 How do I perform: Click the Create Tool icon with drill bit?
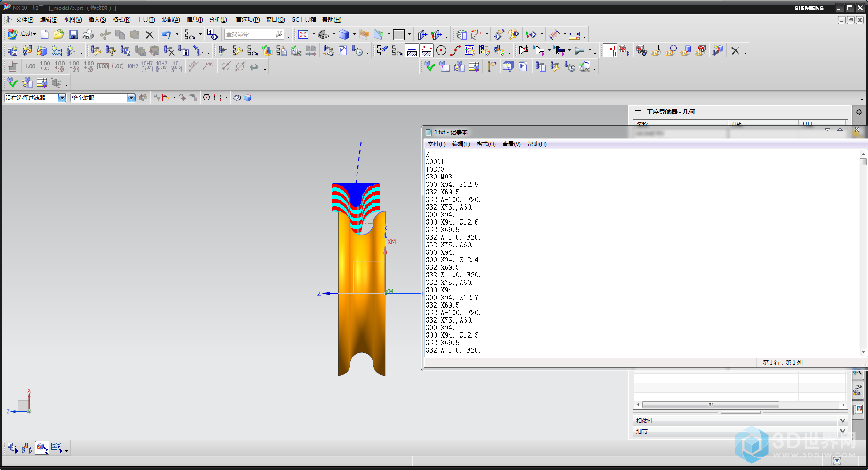[x=27, y=50]
